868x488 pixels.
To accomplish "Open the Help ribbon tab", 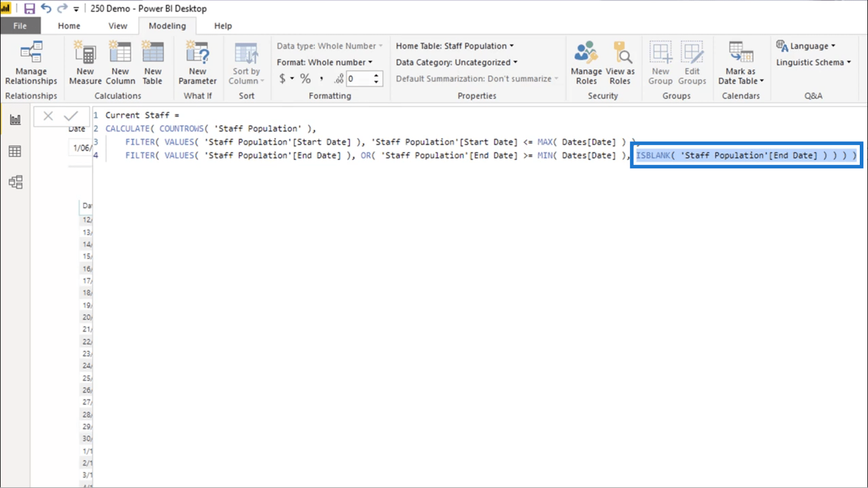I will click(x=223, y=25).
